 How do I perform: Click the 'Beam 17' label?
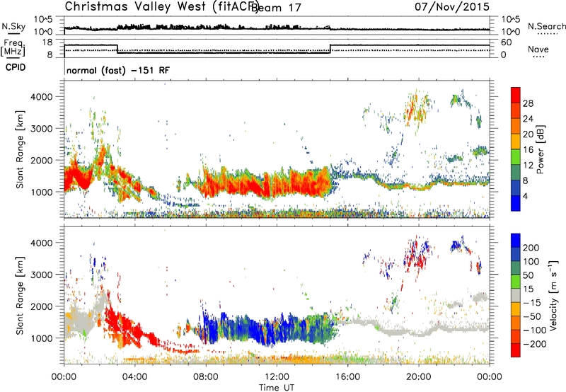click(x=277, y=7)
